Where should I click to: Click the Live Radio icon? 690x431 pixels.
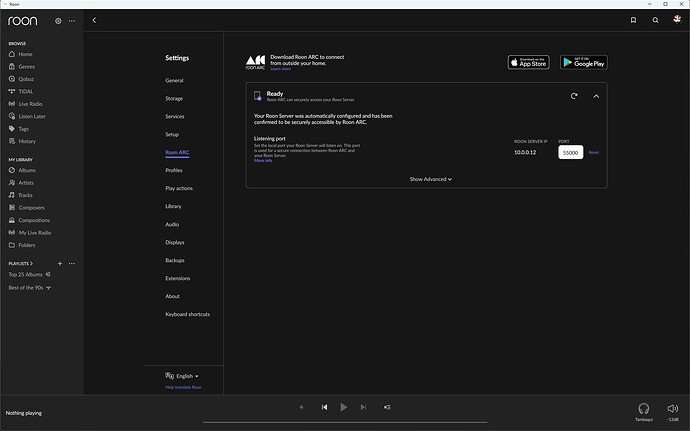12,104
